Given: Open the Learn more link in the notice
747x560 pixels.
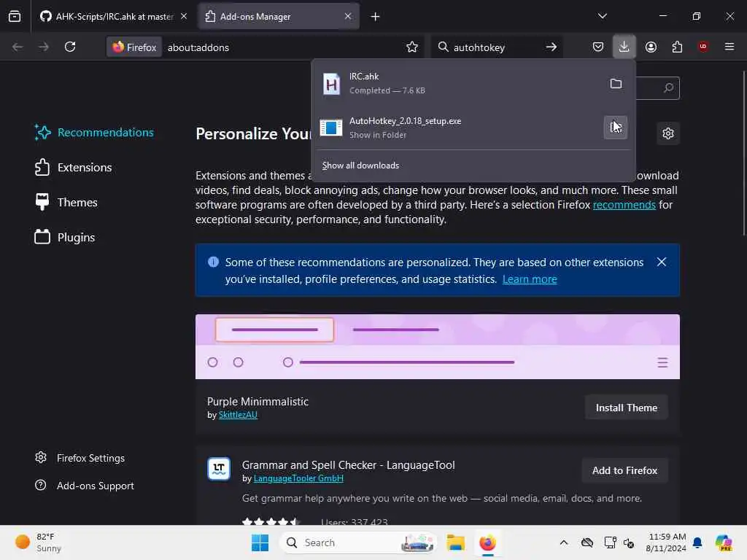Looking at the screenshot, I should [530, 279].
